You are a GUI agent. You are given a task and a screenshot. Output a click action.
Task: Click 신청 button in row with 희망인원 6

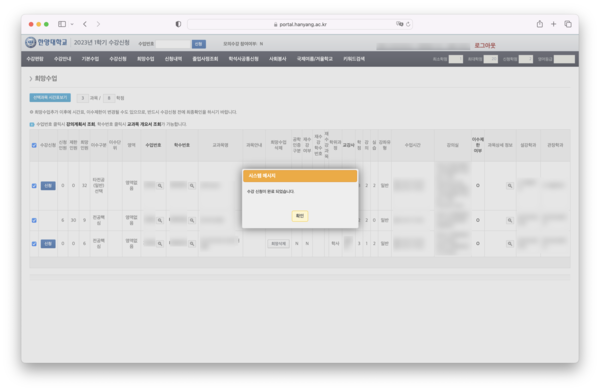pos(48,244)
